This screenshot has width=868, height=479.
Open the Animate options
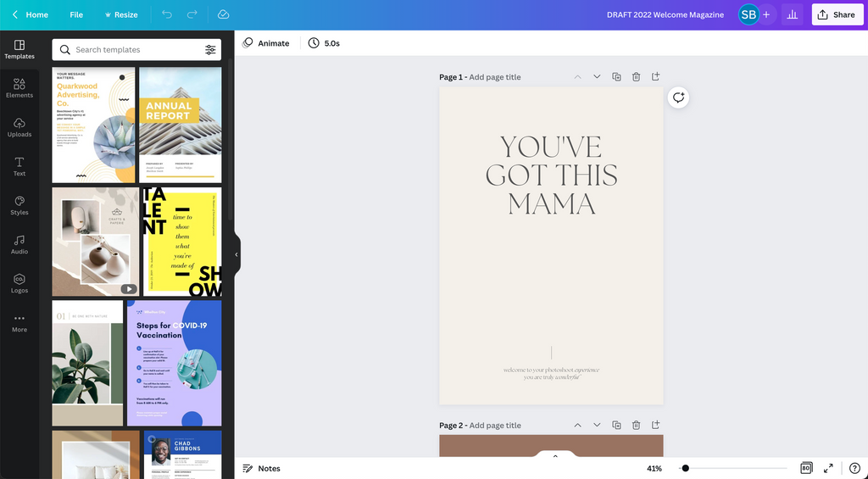(265, 43)
